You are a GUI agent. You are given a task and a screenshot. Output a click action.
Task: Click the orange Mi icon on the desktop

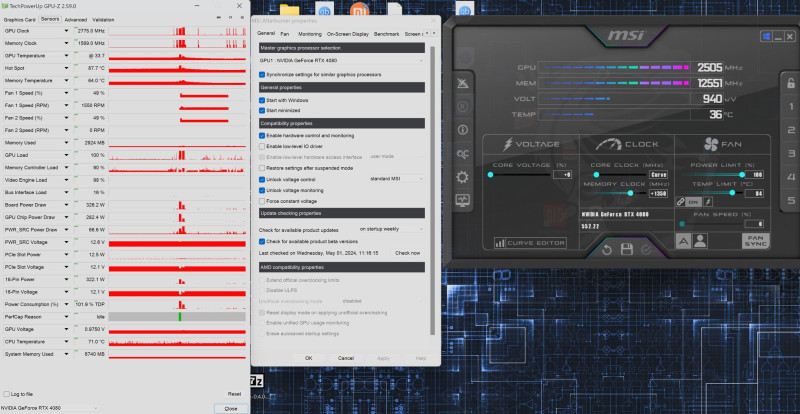coord(359,10)
